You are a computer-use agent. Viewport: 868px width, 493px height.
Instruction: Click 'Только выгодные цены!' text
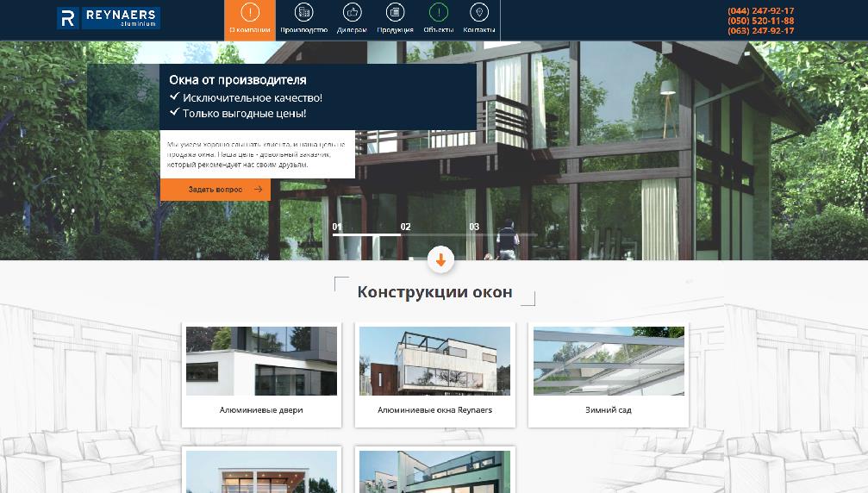click(244, 114)
